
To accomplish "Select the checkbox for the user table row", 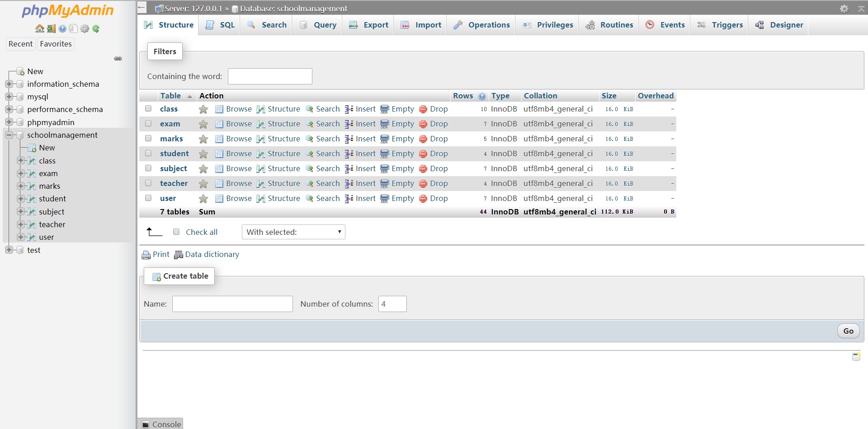I will click(x=148, y=198).
